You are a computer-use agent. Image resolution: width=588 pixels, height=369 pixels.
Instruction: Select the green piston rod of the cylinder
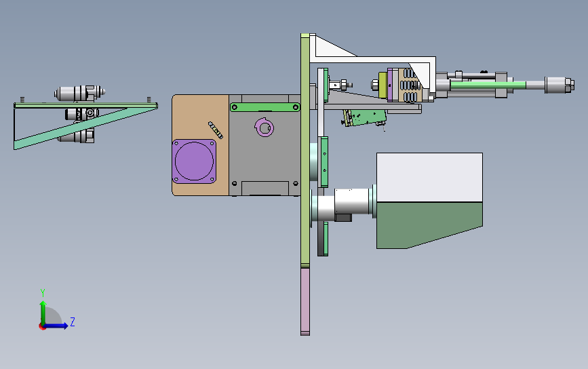[x=488, y=85]
